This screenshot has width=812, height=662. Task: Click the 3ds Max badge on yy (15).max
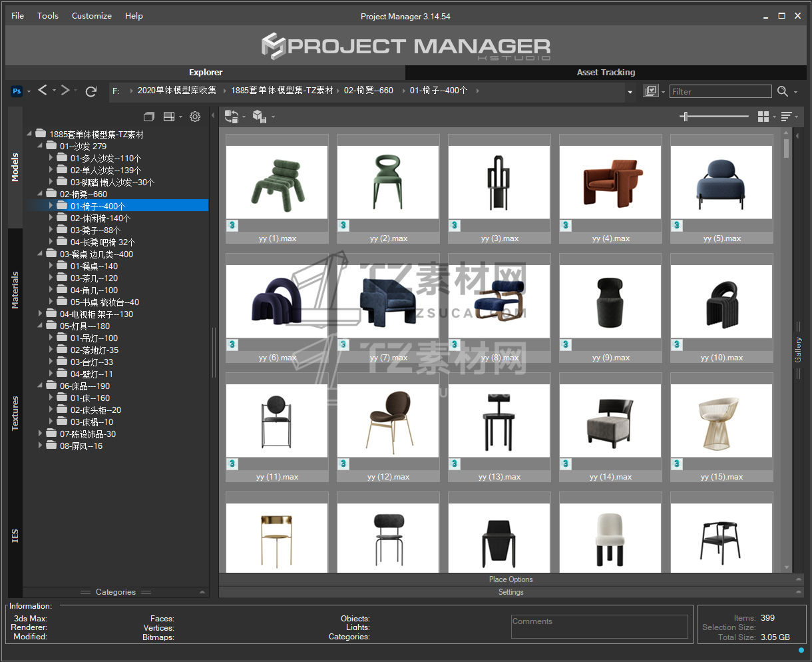point(677,464)
